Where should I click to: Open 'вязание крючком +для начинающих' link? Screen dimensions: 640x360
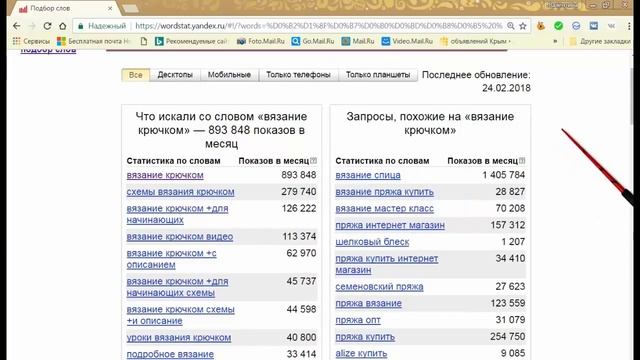[x=177, y=214]
